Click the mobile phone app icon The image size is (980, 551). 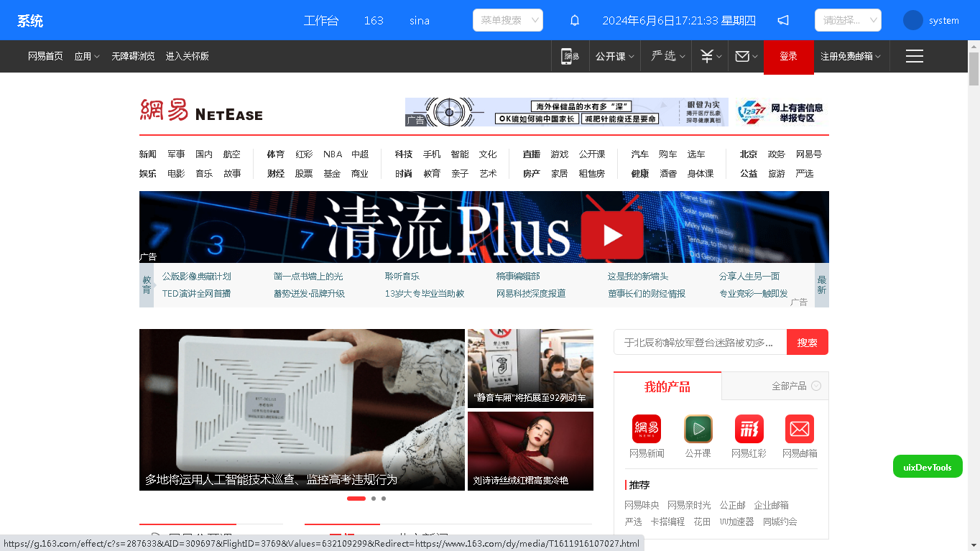coord(570,56)
